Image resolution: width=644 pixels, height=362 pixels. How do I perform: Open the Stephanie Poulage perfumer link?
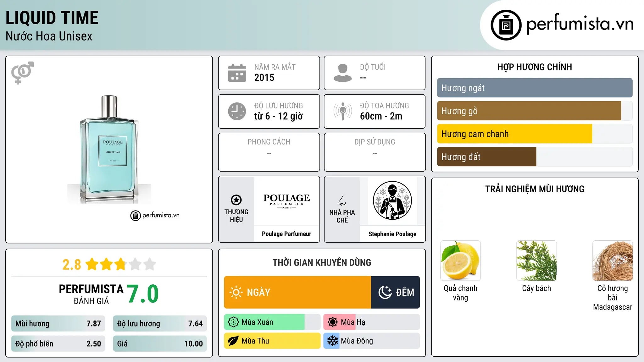tap(392, 234)
